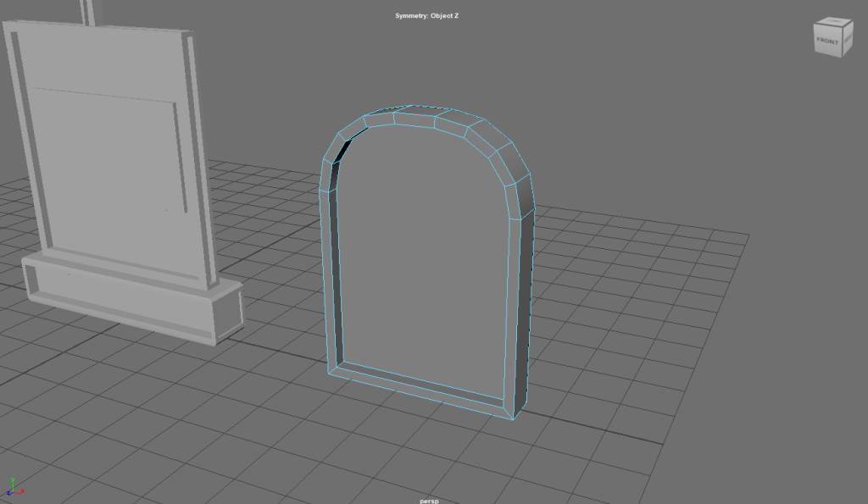Select the left inner frame strip of the arch
868x504 pixels.
[x=336, y=271]
